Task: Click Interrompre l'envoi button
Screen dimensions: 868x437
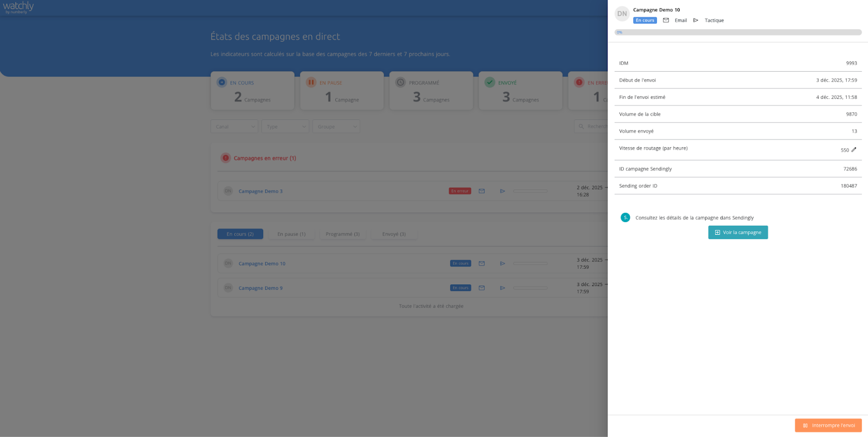Action: (828, 426)
